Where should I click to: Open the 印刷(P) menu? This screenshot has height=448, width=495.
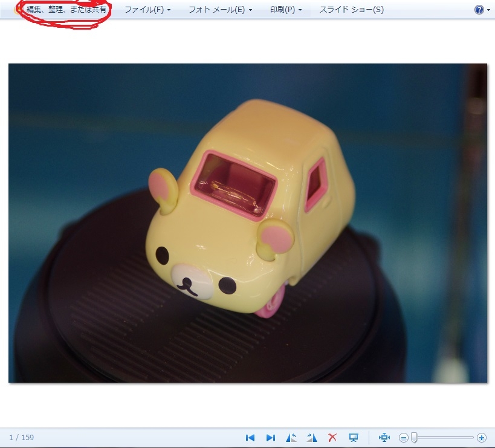(282, 10)
